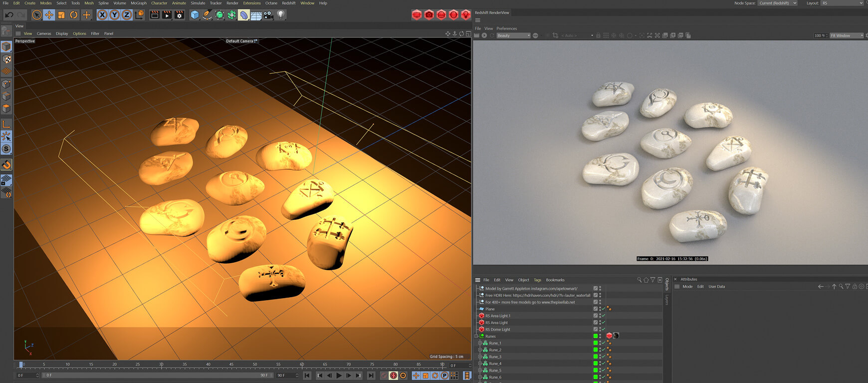Toggle enable checkmark for RS Area Light.1
The width and height of the screenshot is (868, 383).
[x=604, y=316]
